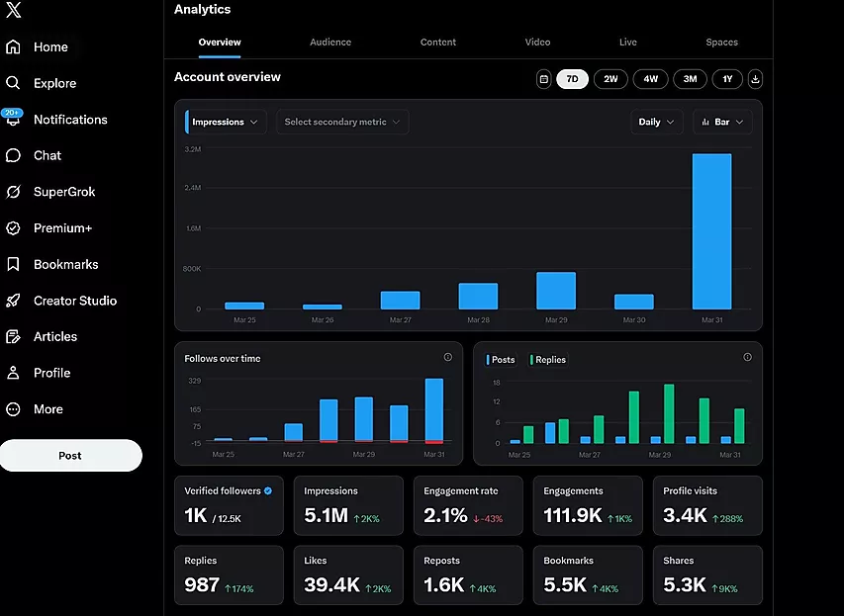
Task: Expand the Impressions metric dropdown
Action: point(227,122)
